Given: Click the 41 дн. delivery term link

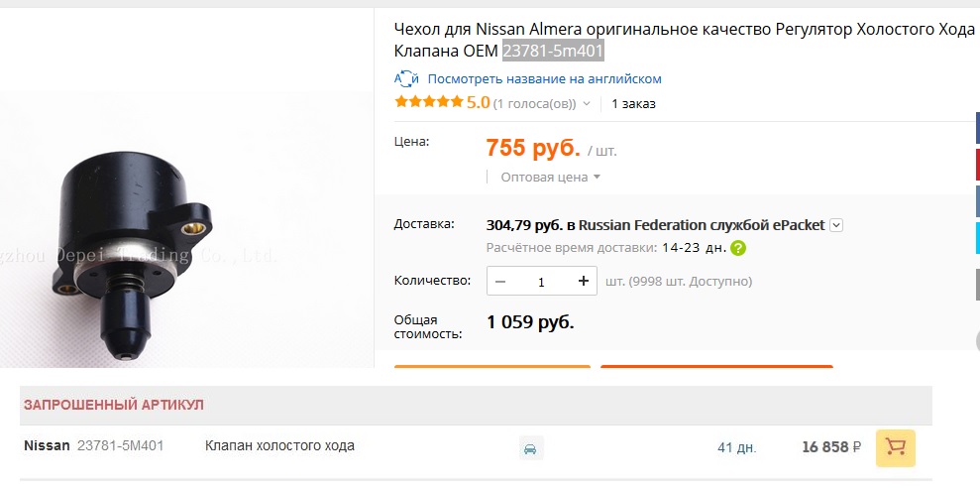Looking at the screenshot, I should tap(736, 447).
